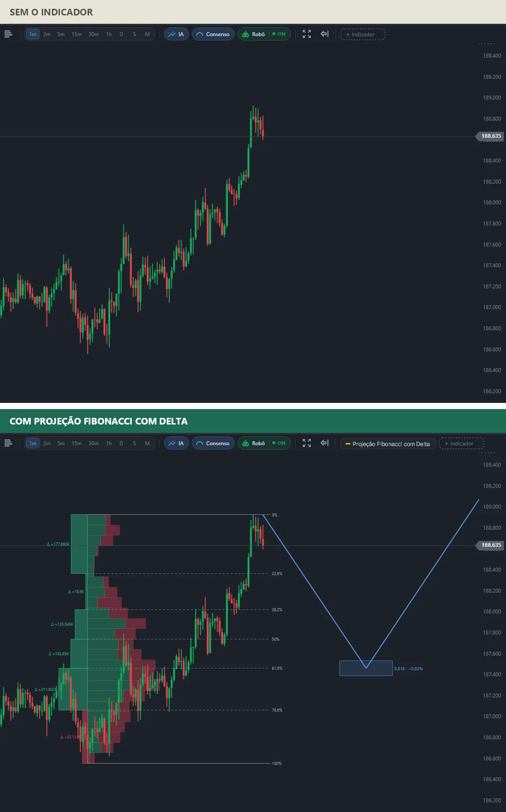Click the jump-to-latest arrow icon in top chart
This screenshot has height=812, width=506.
pyautogui.click(x=325, y=34)
